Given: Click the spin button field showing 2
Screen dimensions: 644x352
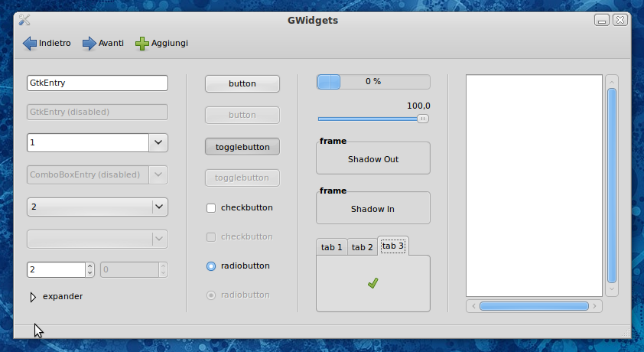Looking at the screenshot, I should [x=57, y=270].
